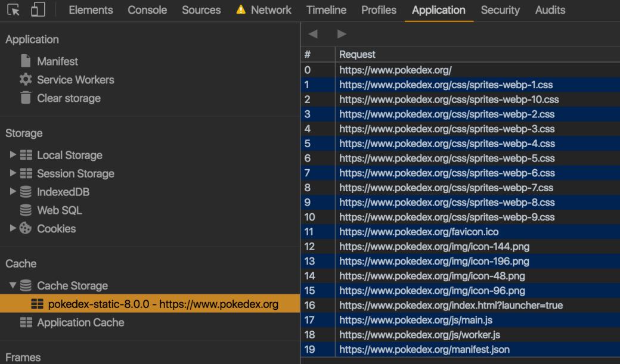This screenshot has height=364, width=620.
Task: Click the Web SQL database icon
Action: coord(26,210)
